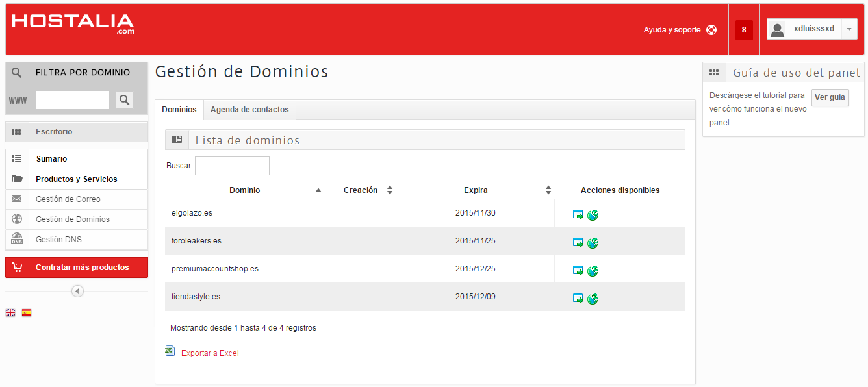Open the xdluisssxd user menu arrow

849,29
